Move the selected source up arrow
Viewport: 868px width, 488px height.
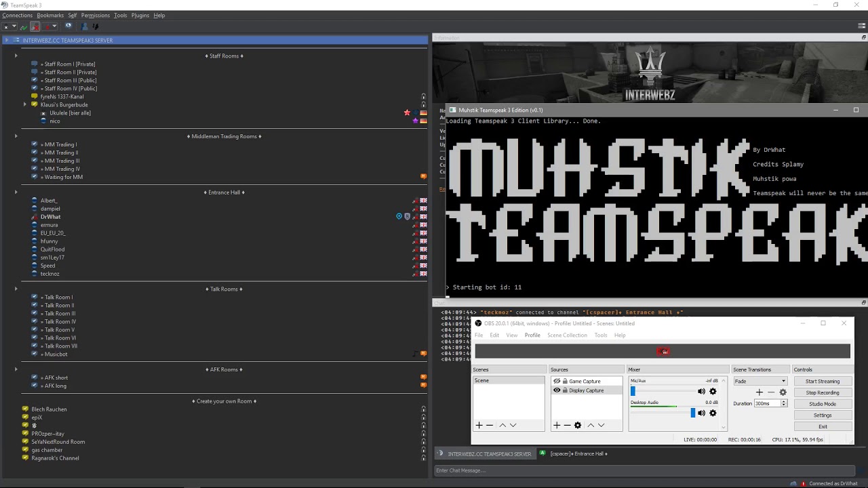(591, 425)
